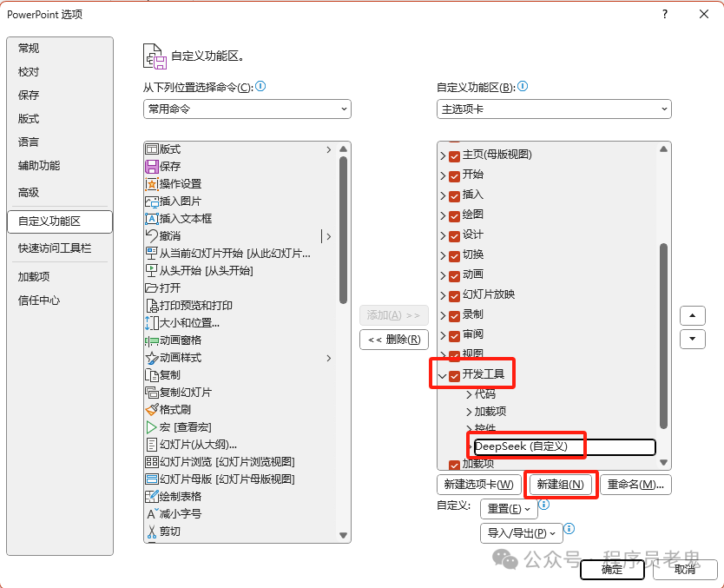Viewport: 724px width, 588px height.
Task: Toggle the 动画 tab checkbox
Action: [454, 275]
